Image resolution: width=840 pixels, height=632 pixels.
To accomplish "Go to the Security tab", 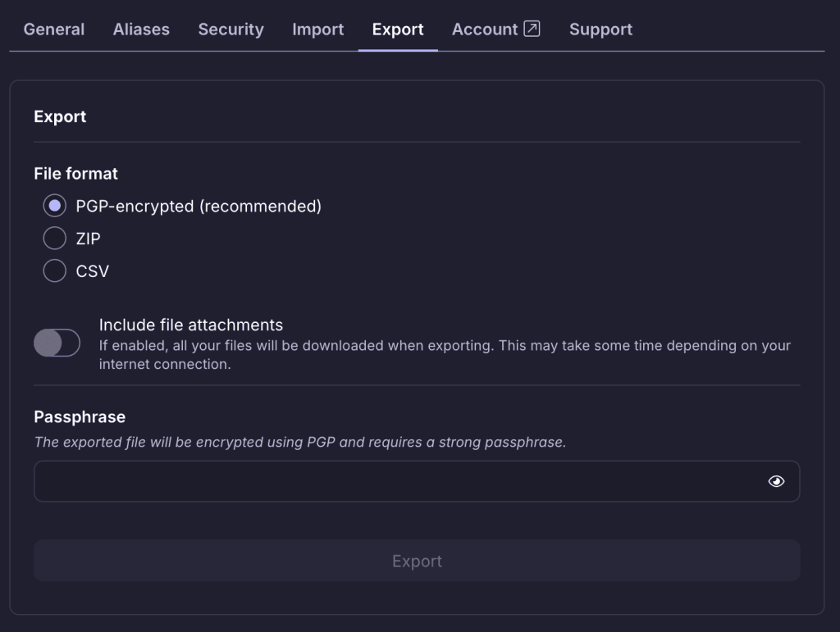I will coord(231,30).
